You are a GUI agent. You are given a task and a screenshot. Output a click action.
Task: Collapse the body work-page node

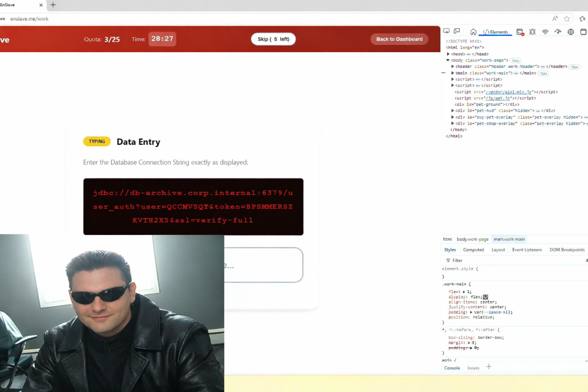(448, 60)
